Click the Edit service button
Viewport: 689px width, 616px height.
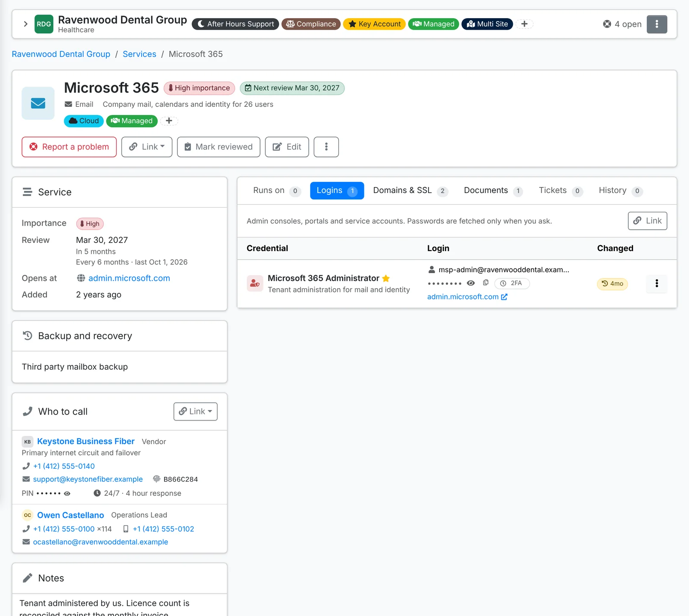(287, 147)
